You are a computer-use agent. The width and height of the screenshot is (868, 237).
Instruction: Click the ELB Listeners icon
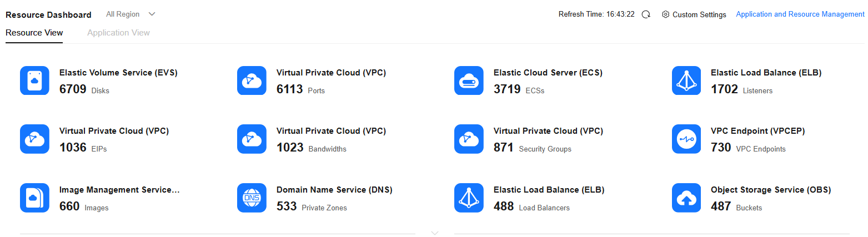coord(686,80)
